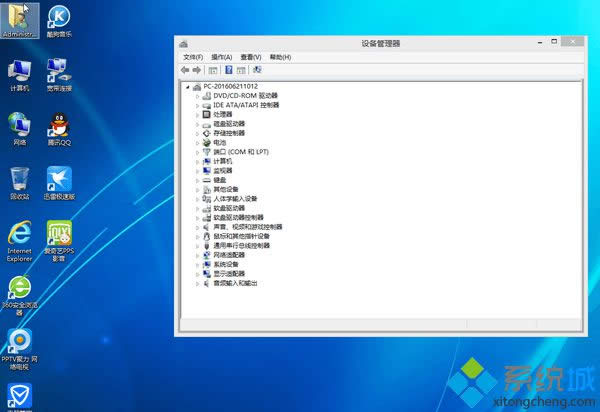Screen dimensions: 600x412
Task: Expand the 处理器 node arrow
Action: [197, 115]
